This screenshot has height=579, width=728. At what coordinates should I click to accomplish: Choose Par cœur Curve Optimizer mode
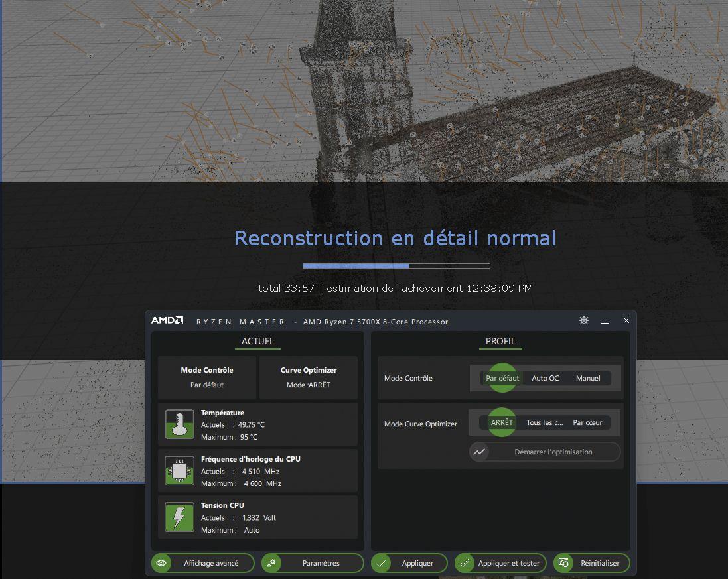(587, 422)
